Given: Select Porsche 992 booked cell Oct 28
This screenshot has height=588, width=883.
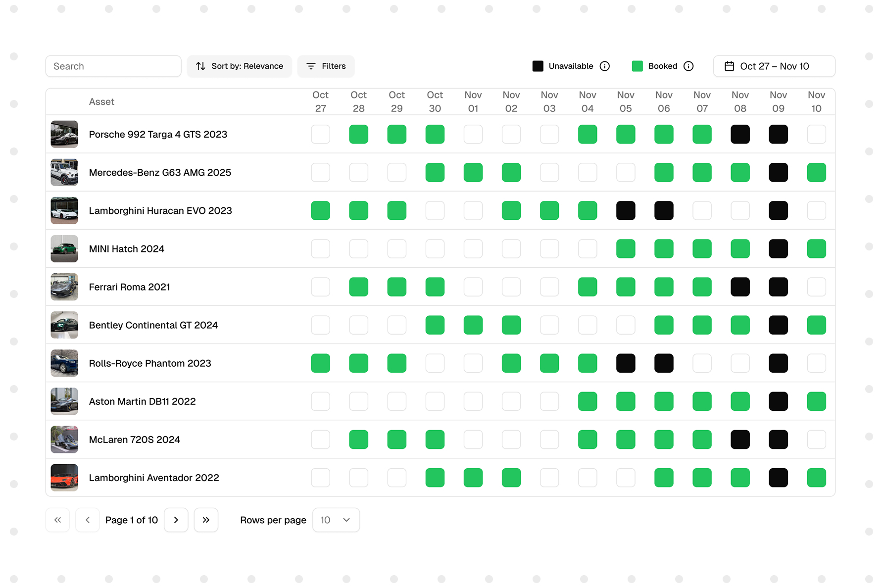Looking at the screenshot, I should pos(359,134).
